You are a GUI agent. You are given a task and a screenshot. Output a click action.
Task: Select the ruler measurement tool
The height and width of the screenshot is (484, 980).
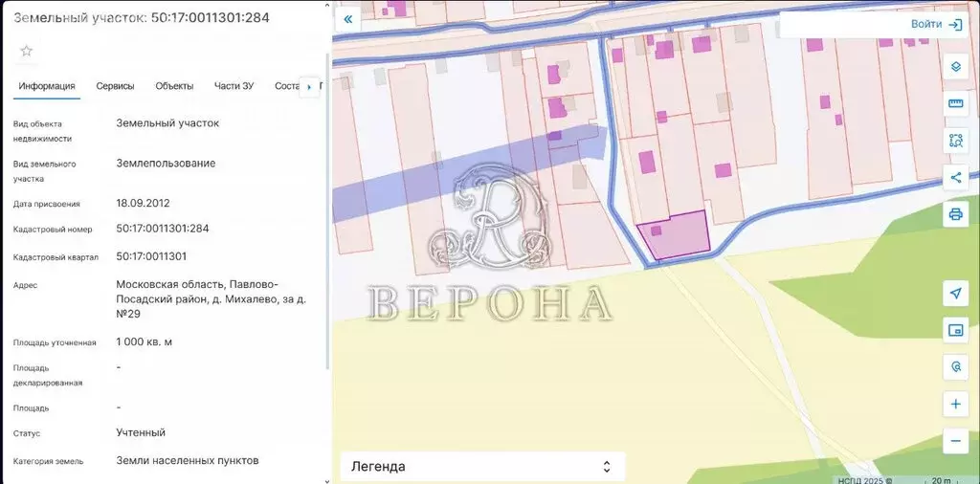[x=956, y=103]
